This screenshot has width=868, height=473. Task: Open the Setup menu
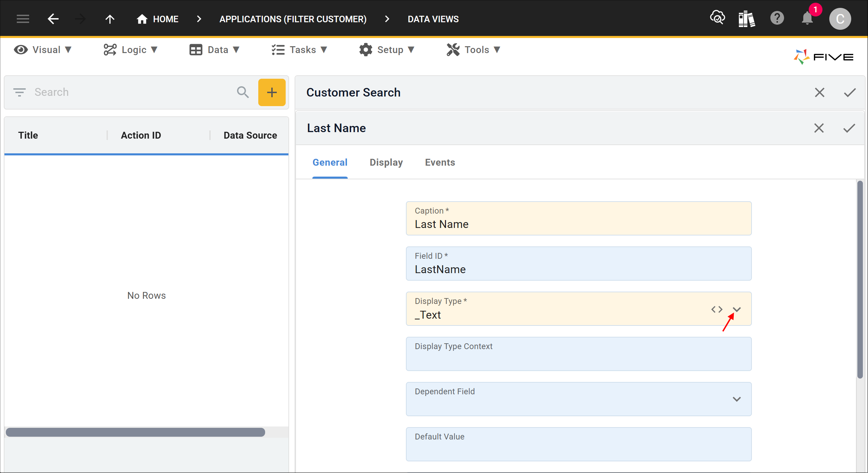click(x=387, y=50)
